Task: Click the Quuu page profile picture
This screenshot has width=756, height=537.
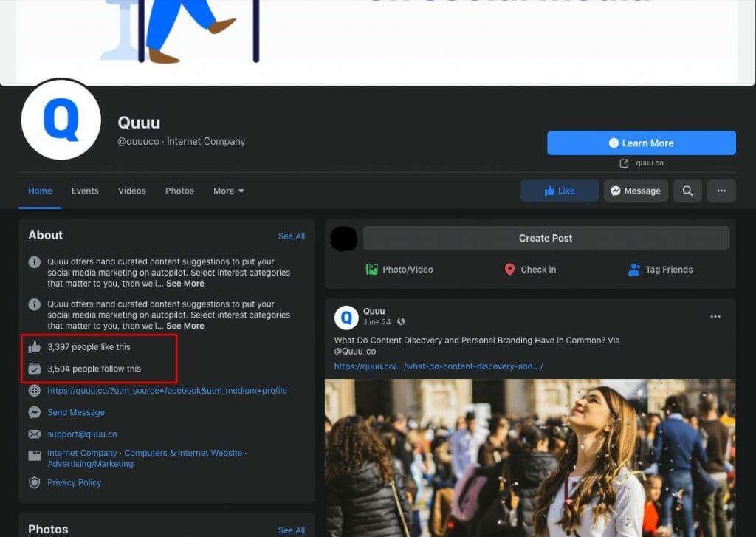Action: click(61, 119)
